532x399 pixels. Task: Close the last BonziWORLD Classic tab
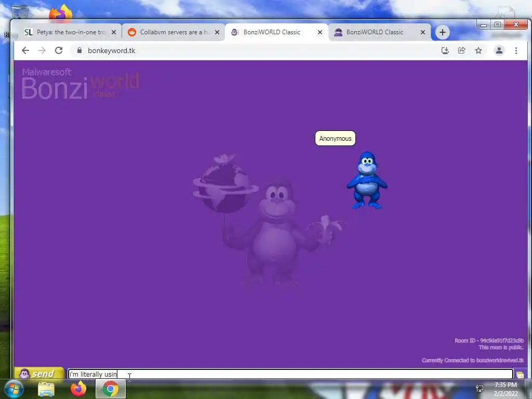point(423,32)
